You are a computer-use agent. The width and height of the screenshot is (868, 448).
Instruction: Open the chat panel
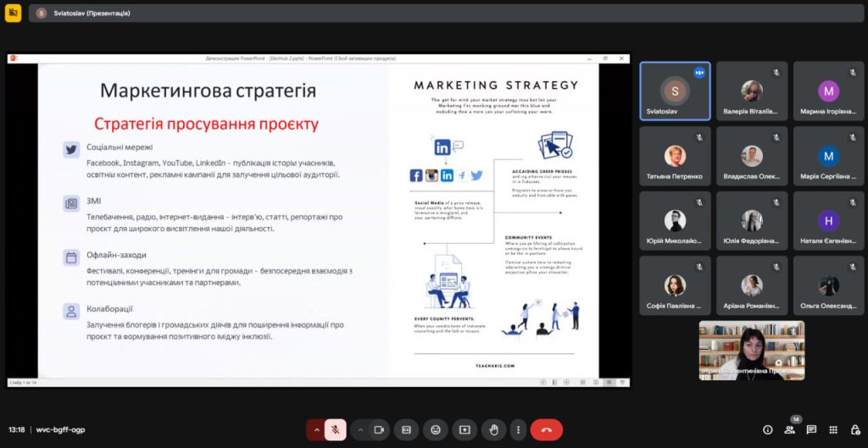[x=811, y=429]
